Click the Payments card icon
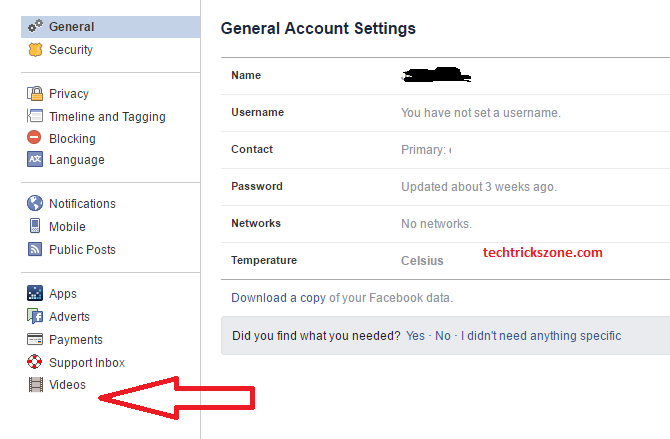Viewport: 670px width, 439px height. tap(35, 340)
